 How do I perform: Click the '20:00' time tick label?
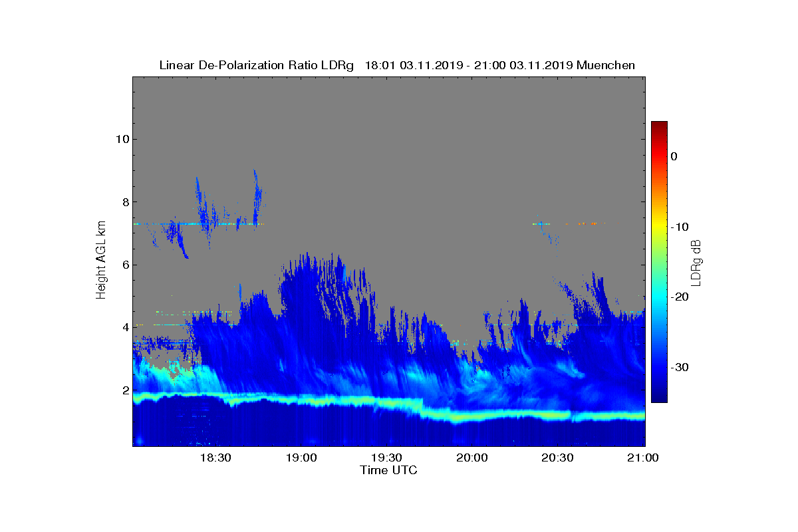472,458
